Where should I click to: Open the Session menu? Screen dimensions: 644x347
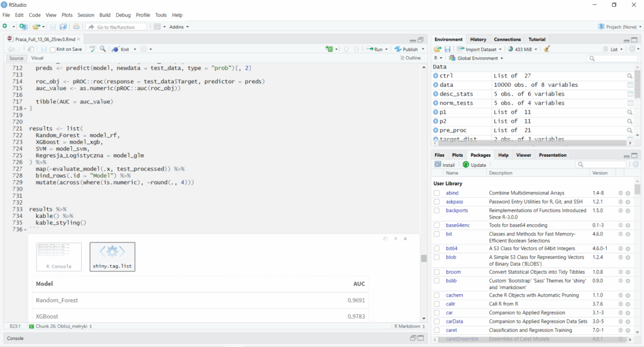pyautogui.click(x=86, y=15)
